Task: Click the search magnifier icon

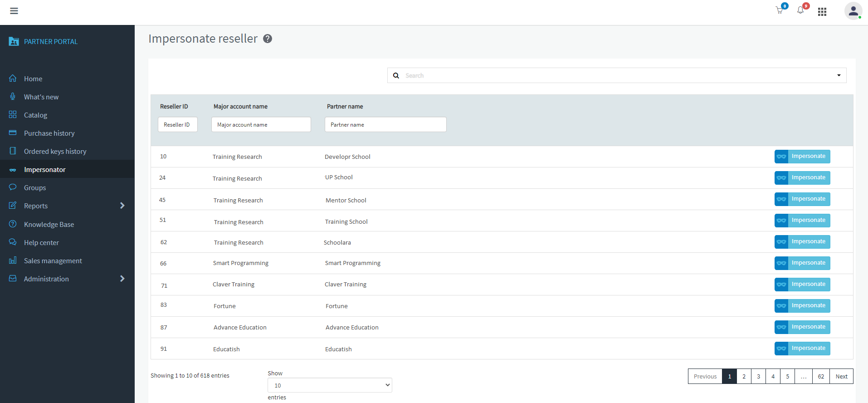Action: click(396, 75)
